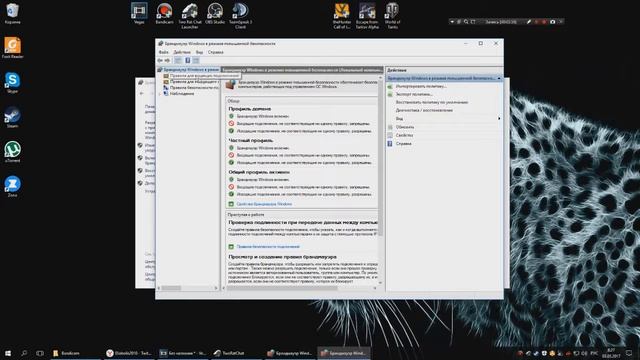Expand the Наблюдение tree node
This screenshot has width=640, height=360.
(160, 93)
